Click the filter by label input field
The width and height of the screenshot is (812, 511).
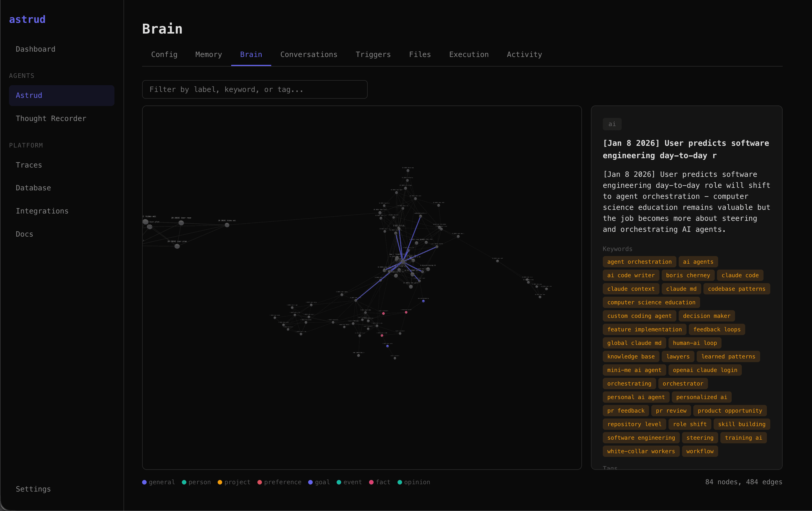pyautogui.click(x=255, y=89)
